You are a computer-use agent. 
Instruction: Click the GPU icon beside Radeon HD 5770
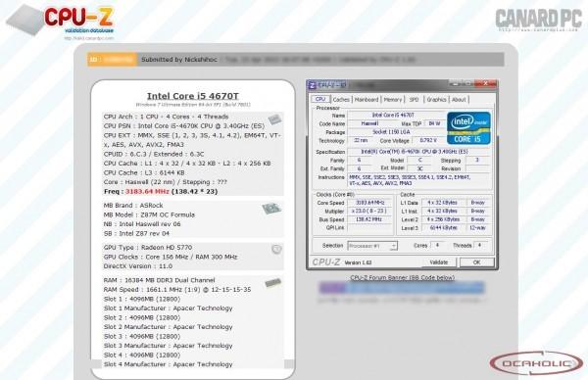pos(276,249)
